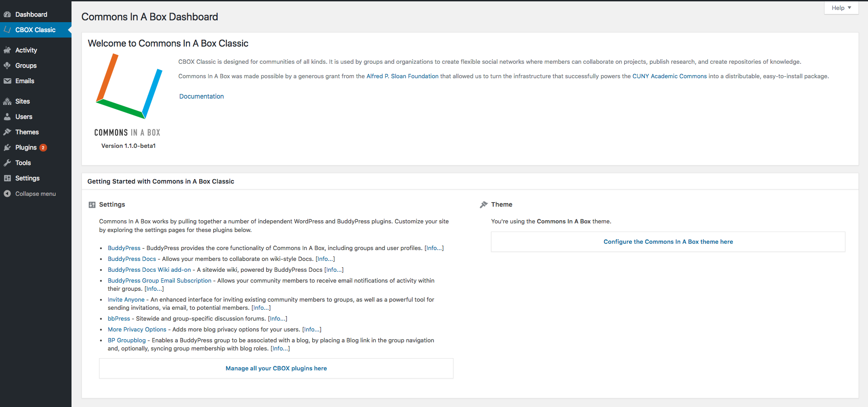Click the Users person icon

(7, 117)
